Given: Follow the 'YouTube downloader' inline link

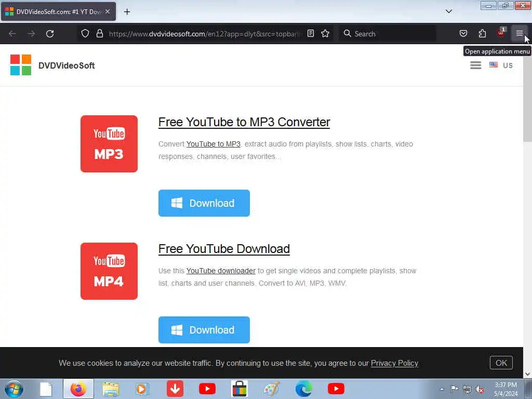Looking at the screenshot, I should click(x=221, y=271).
